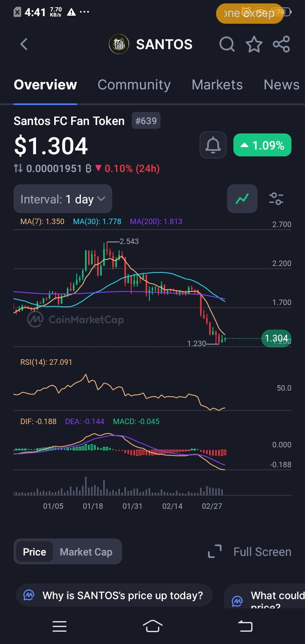Tap the 0.10% (24h) change text
This screenshot has width=305, height=644.
pos(132,169)
